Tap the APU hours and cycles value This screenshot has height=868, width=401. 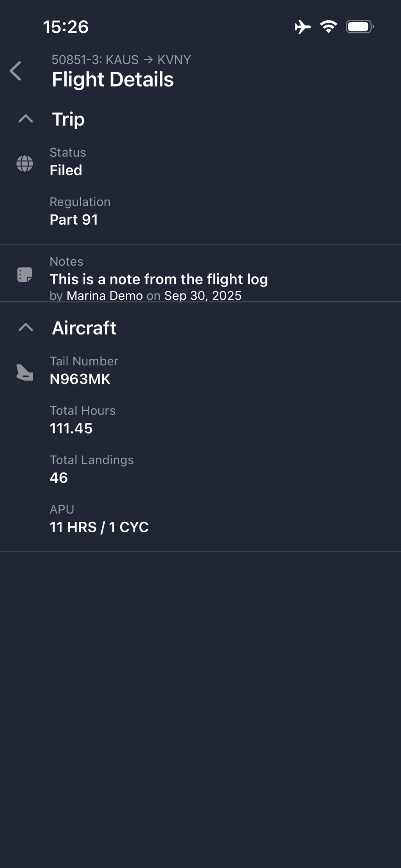click(x=99, y=527)
